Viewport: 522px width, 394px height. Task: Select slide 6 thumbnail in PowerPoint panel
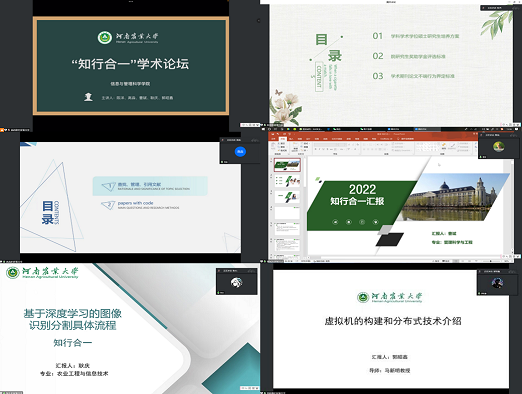(287, 245)
